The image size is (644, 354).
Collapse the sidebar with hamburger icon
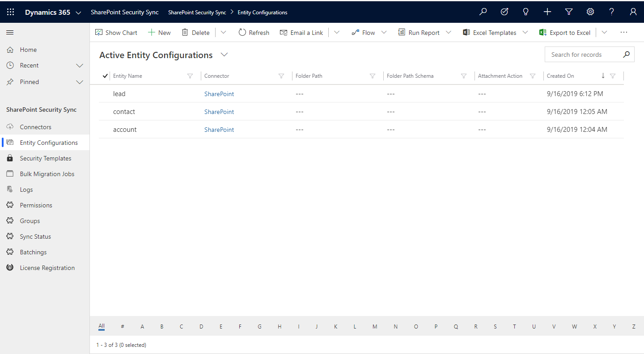[10, 32]
